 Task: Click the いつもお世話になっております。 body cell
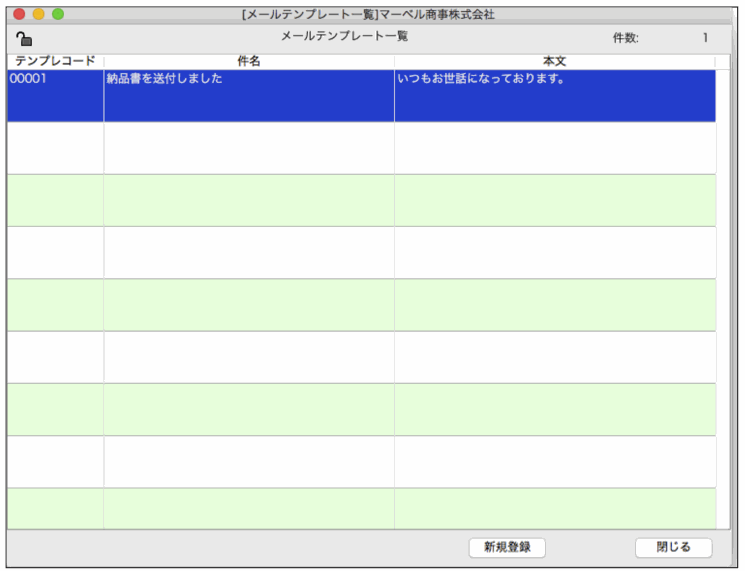coord(554,95)
